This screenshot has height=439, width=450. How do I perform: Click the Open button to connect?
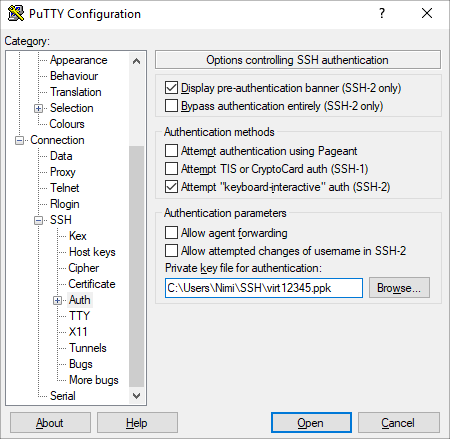[x=311, y=423]
